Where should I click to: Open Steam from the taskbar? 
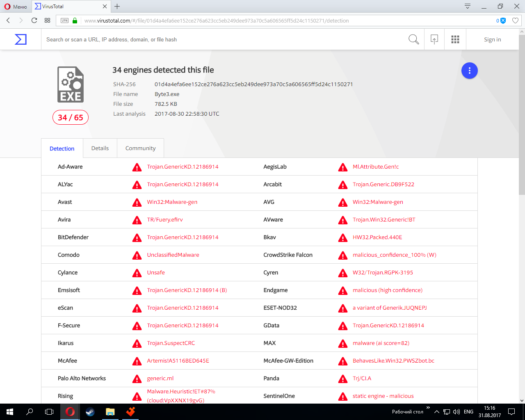tap(90, 412)
